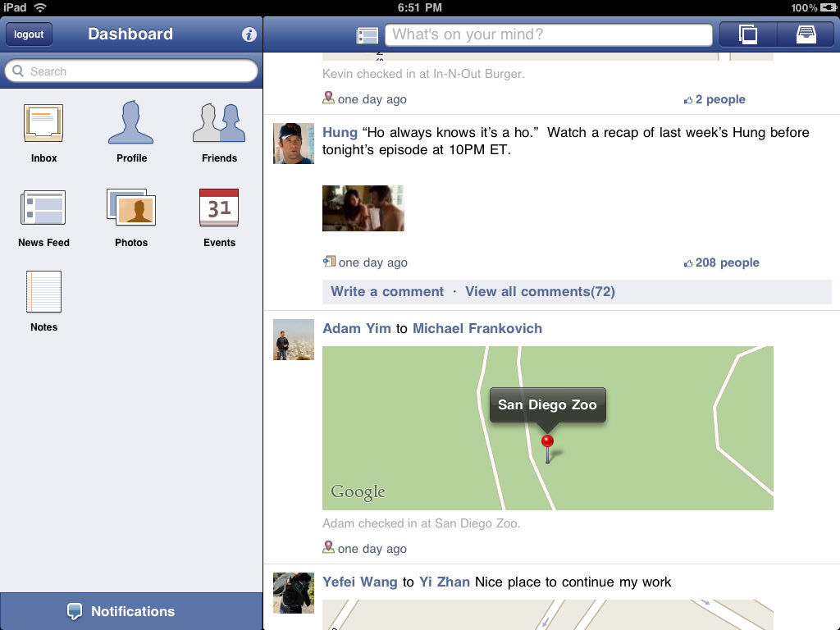
Task: Open the Profile icon
Action: pos(130,122)
